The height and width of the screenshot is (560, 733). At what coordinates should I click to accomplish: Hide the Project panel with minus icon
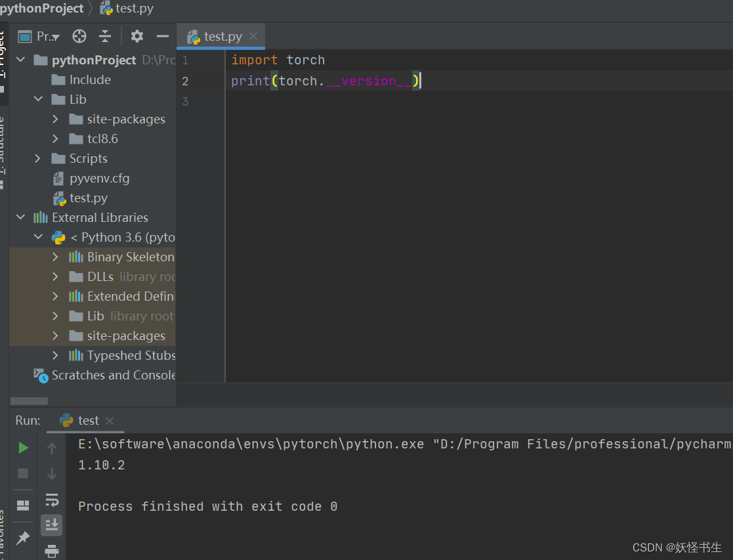(x=162, y=36)
